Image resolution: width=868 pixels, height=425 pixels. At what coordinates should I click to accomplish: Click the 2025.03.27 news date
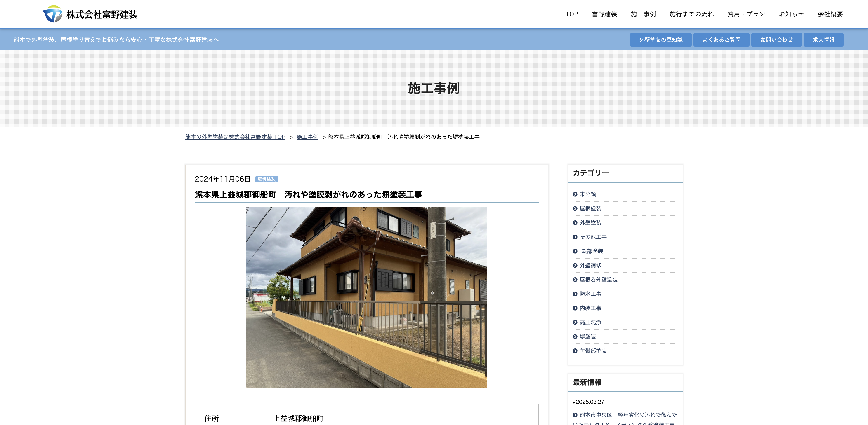pos(590,402)
